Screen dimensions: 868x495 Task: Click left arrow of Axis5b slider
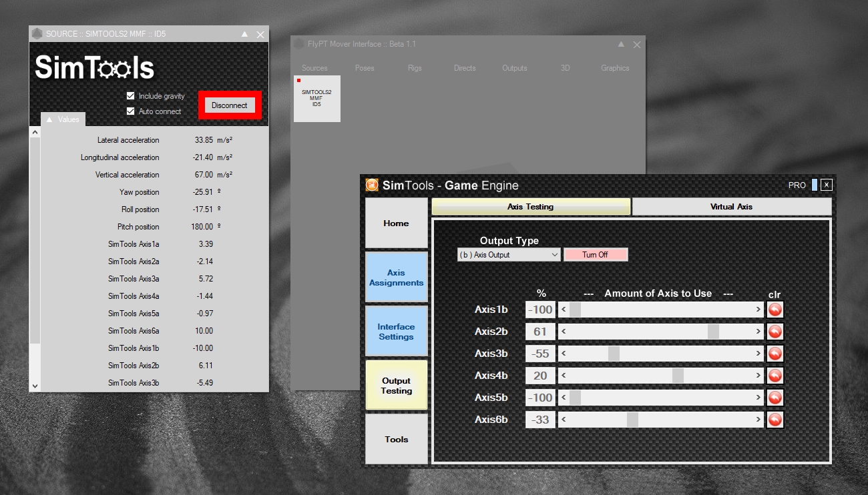[x=564, y=398]
